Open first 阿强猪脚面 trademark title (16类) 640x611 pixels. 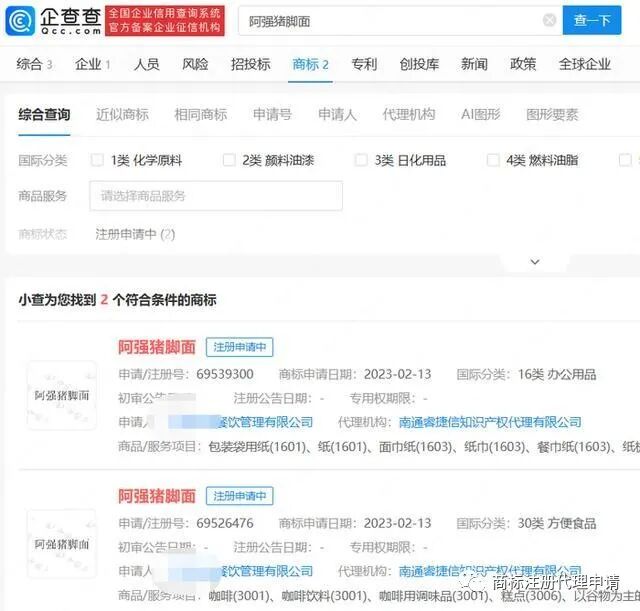tap(157, 347)
